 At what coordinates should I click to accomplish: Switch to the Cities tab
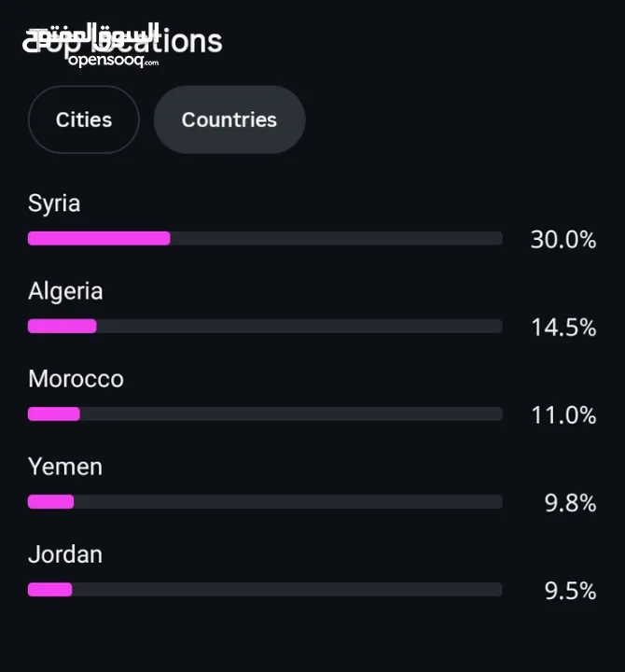point(84,119)
